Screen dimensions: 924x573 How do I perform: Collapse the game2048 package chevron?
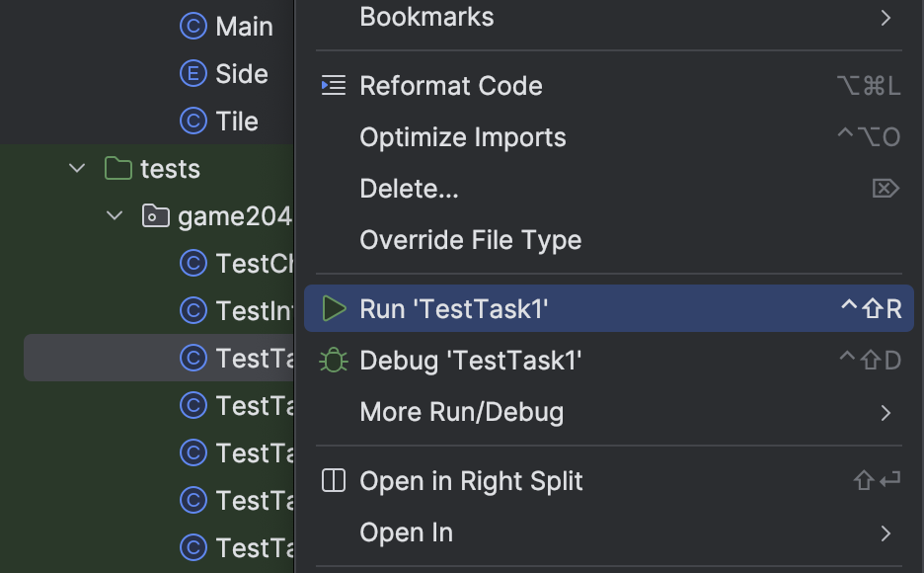pos(115,216)
